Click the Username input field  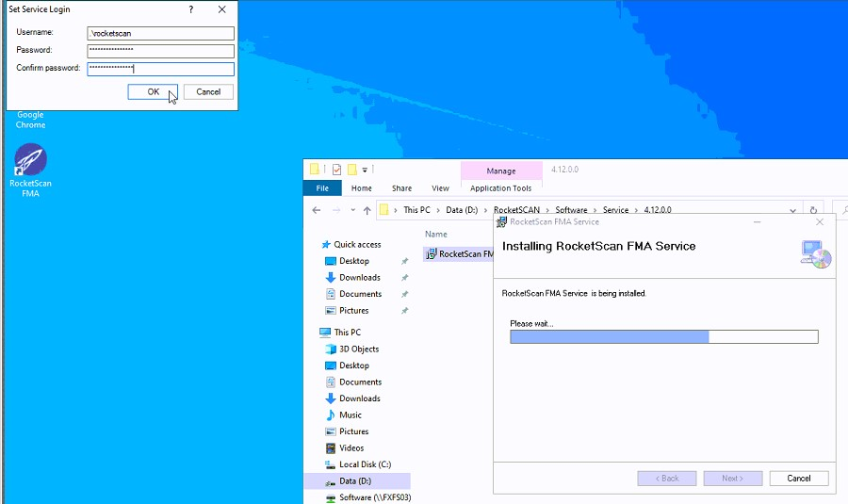[160, 34]
